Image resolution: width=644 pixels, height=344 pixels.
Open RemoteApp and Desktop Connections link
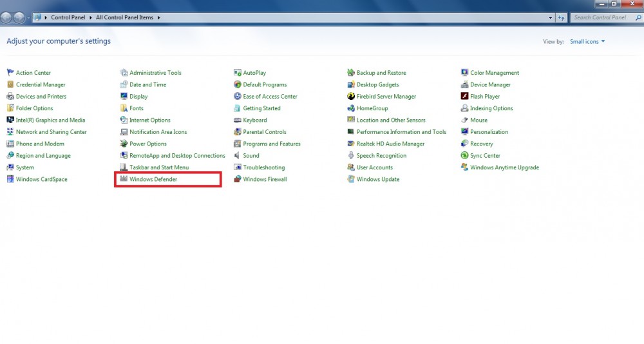tap(178, 156)
